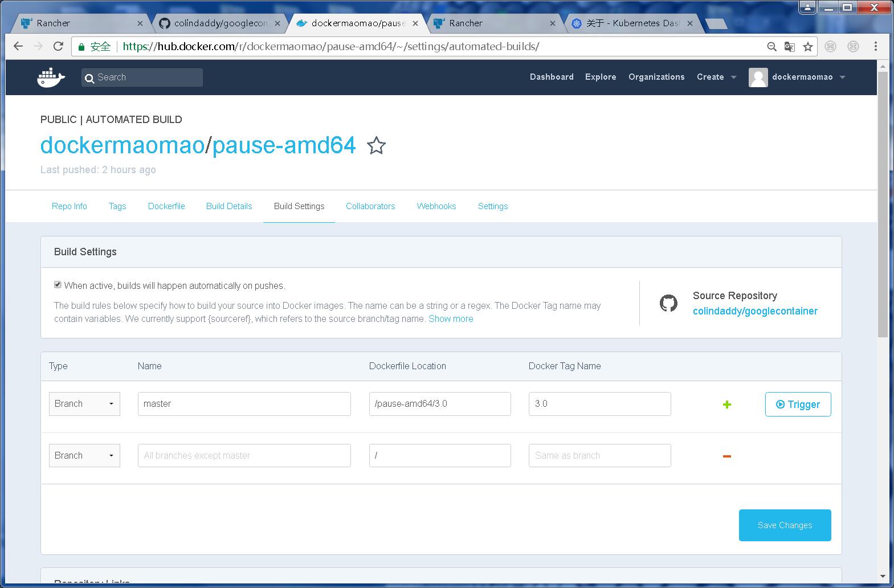The height and width of the screenshot is (588, 894).
Task: Click Show more link
Action: [x=451, y=319]
